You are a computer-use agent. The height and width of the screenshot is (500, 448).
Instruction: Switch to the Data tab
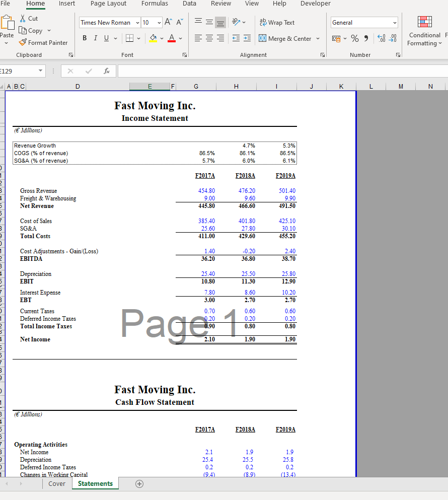(x=189, y=4)
